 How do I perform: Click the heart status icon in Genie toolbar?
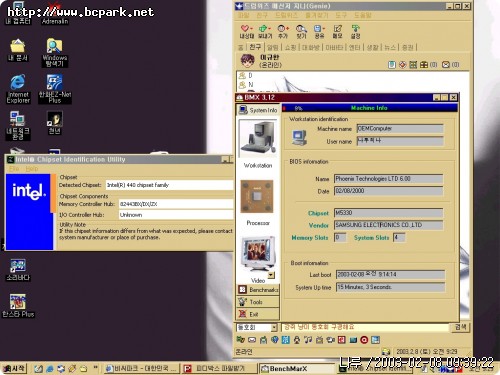pos(246,31)
